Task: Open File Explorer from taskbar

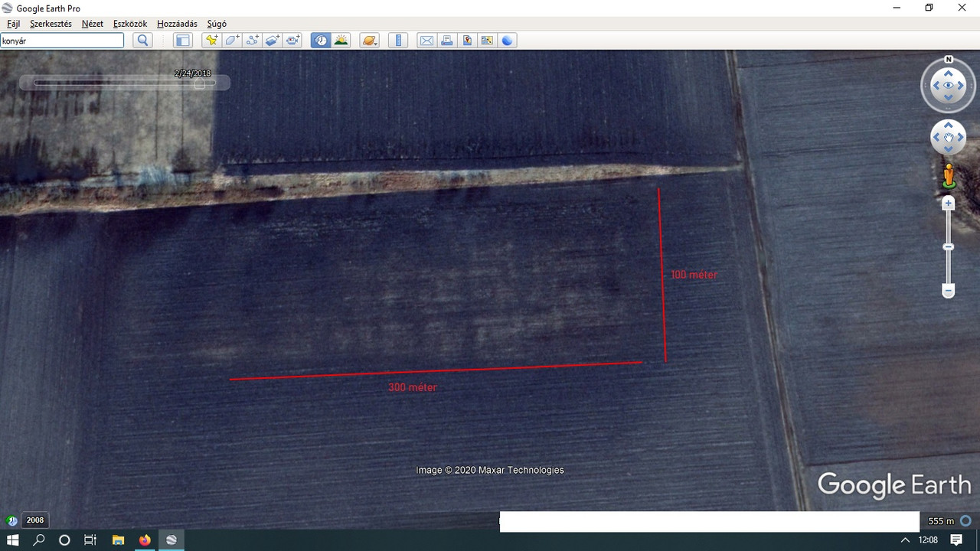Action: point(118,540)
